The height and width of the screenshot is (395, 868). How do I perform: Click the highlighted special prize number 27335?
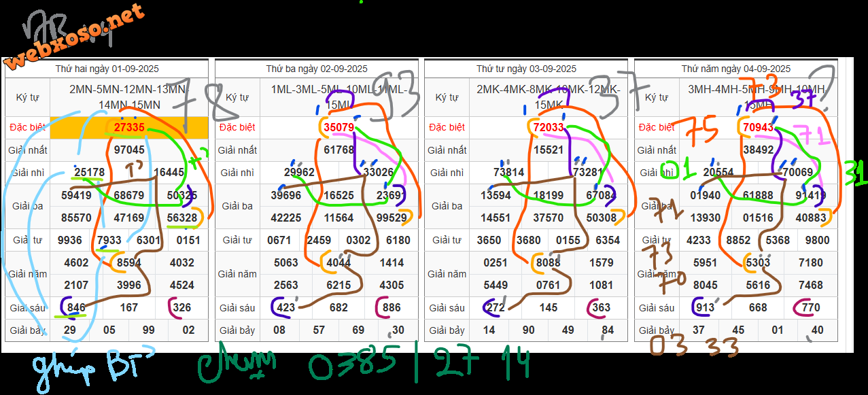click(x=129, y=127)
